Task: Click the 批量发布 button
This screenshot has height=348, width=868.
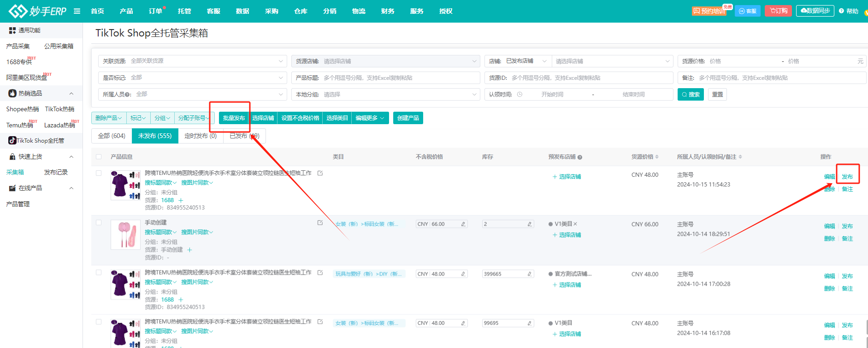Action: point(234,118)
